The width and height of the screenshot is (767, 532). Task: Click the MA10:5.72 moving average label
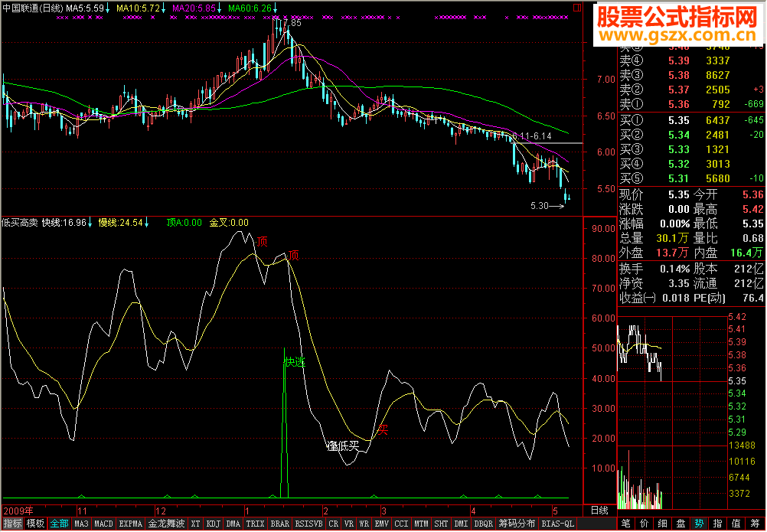pyautogui.click(x=138, y=8)
